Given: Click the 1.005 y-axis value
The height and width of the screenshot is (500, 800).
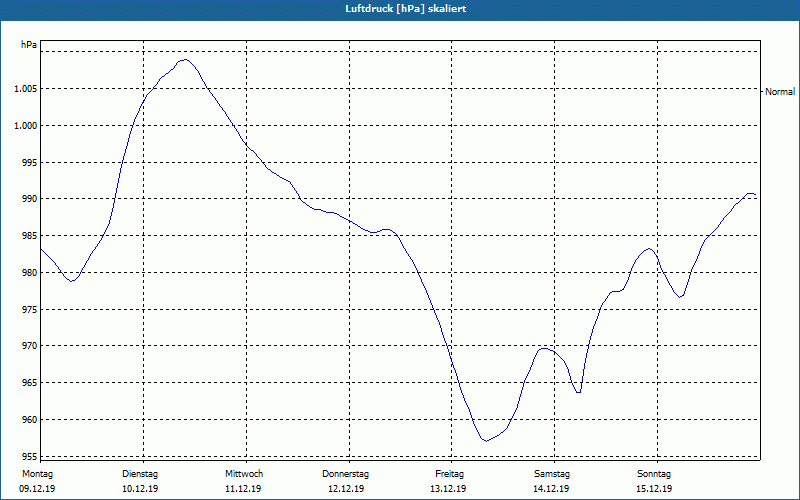Looking at the screenshot, I should (26, 89).
